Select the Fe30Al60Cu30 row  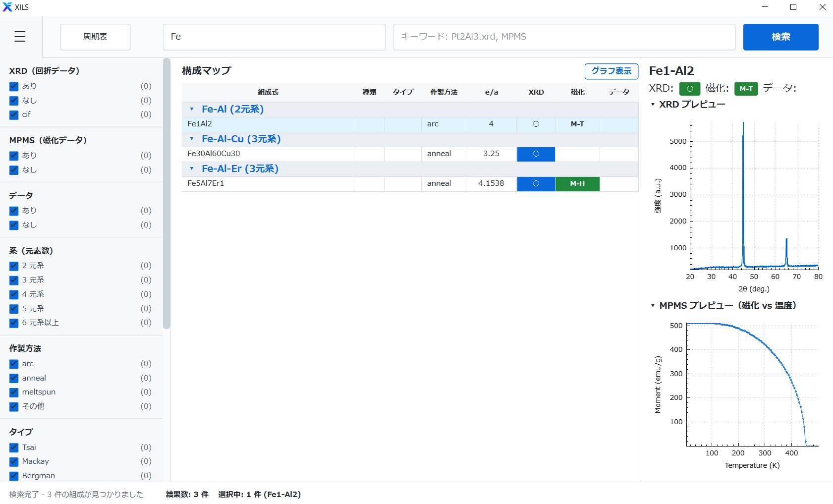[x=410, y=154]
